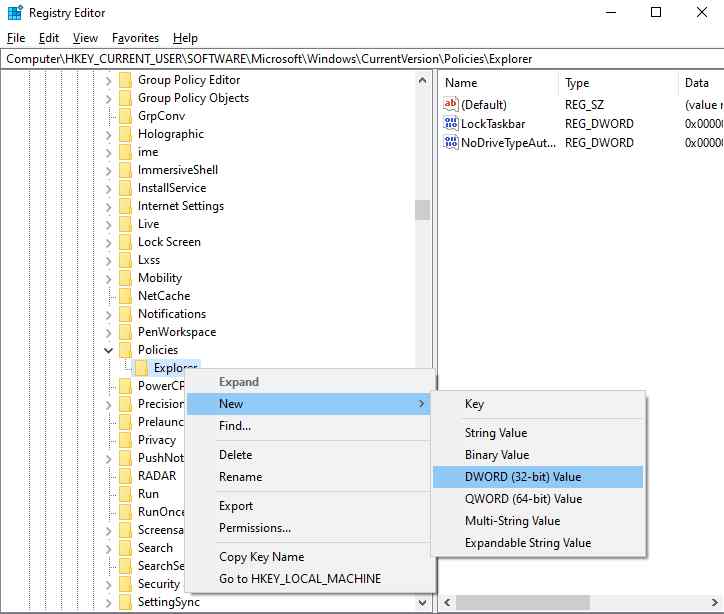724x614 pixels.
Task: Choose DWORD (32-bit) Value from submenu
Action: (x=538, y=477)
